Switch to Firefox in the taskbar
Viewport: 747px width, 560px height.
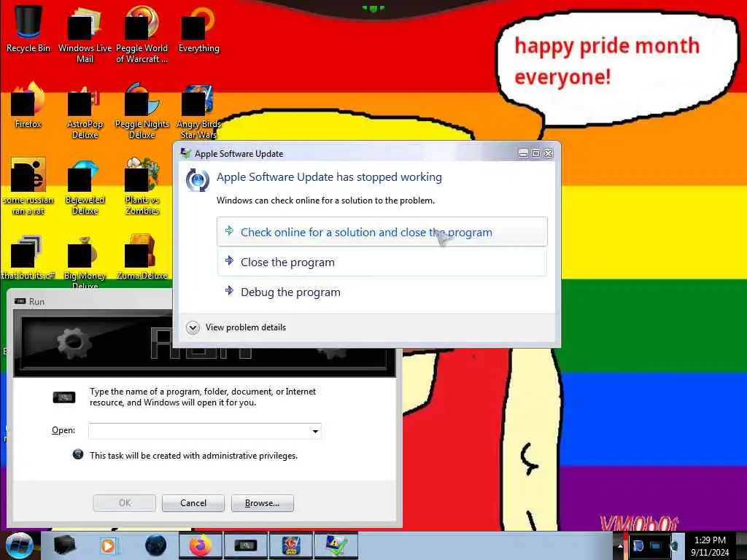201,545
